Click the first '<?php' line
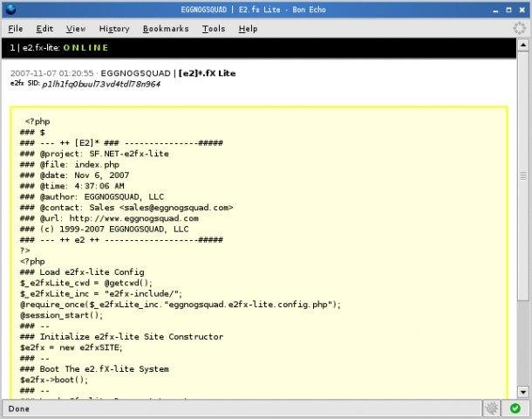 (38, 121)
